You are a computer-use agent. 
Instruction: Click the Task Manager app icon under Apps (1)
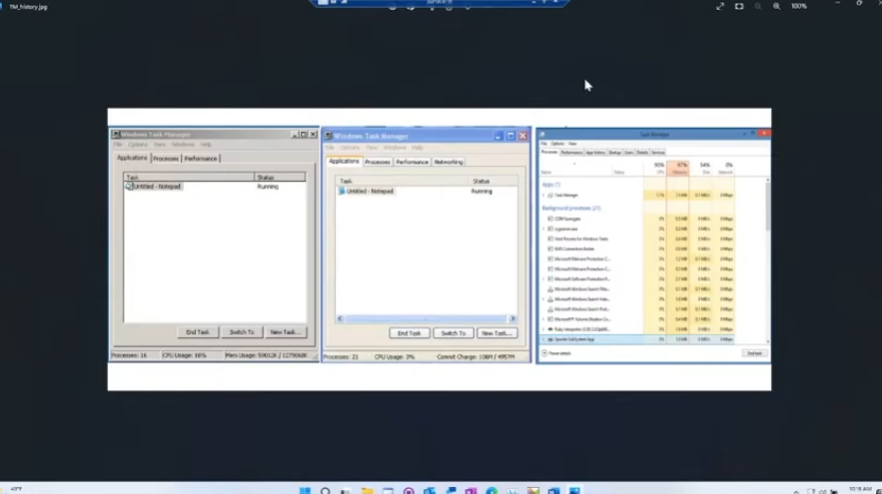click(x=550, y=195)
